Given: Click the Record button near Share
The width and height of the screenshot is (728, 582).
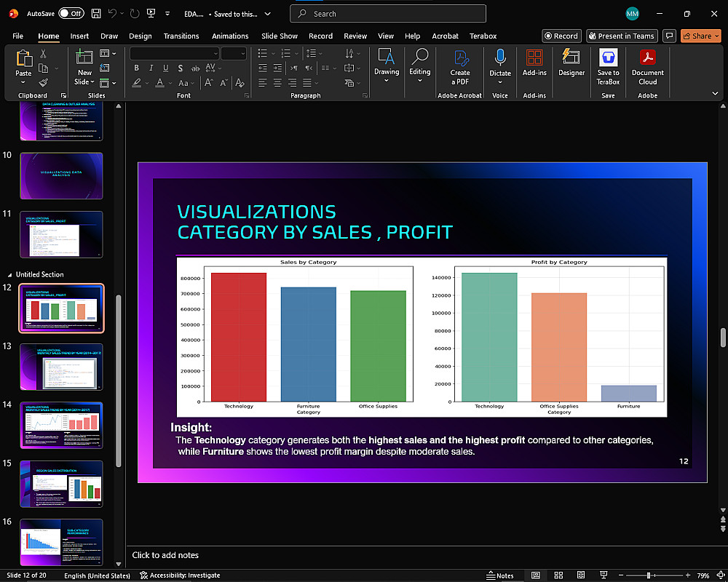Looking at the screenshot, I should pos(561,36).
